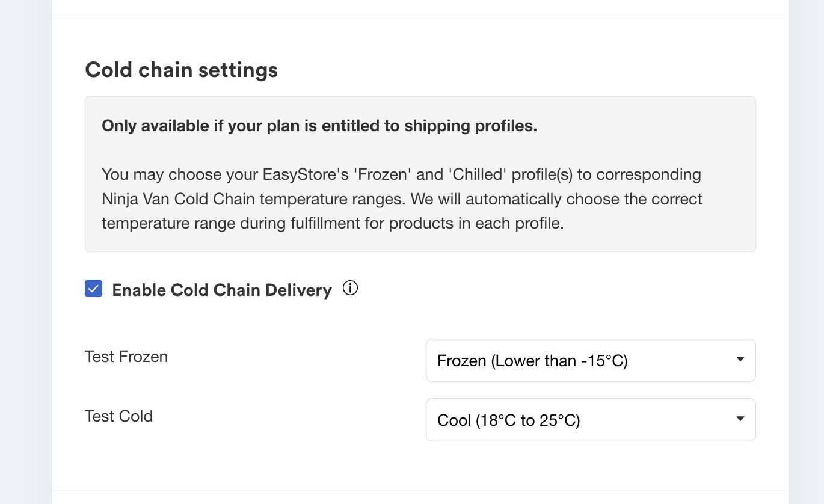824x504 pixels.
Task: Click the caret arrow on the Cool dropdown
Action: click(740, 419)
